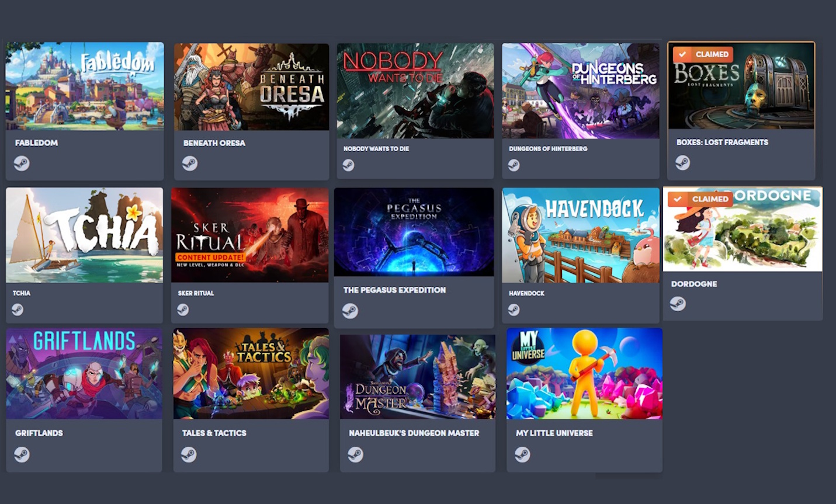Click the Claimed badge on Dordogne
Viewport: 836px width, 504px height.
point(700,199)
